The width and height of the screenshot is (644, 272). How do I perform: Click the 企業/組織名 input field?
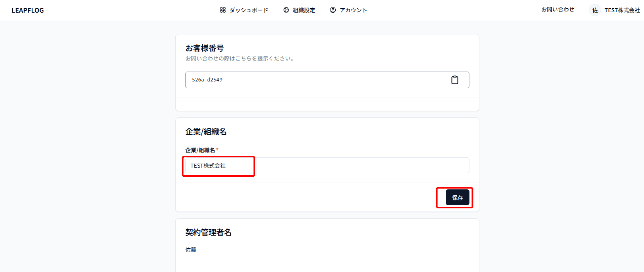point(327,165)
